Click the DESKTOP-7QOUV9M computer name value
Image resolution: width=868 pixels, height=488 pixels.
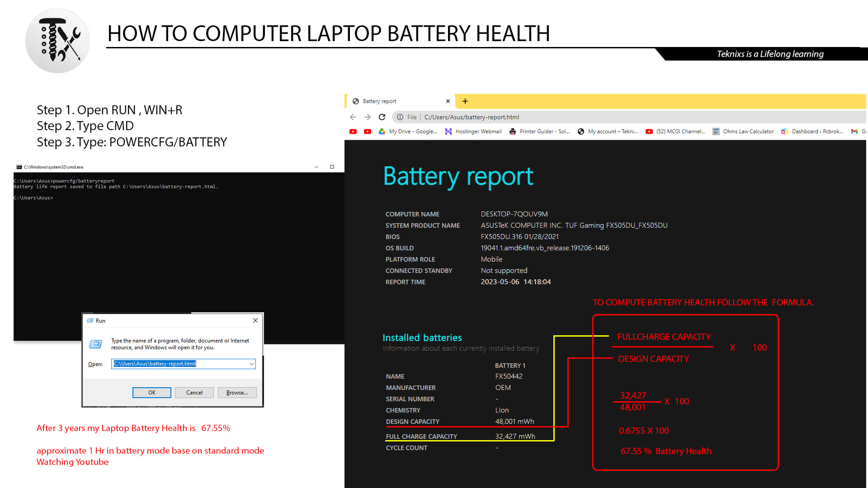(x=514, y=214)
